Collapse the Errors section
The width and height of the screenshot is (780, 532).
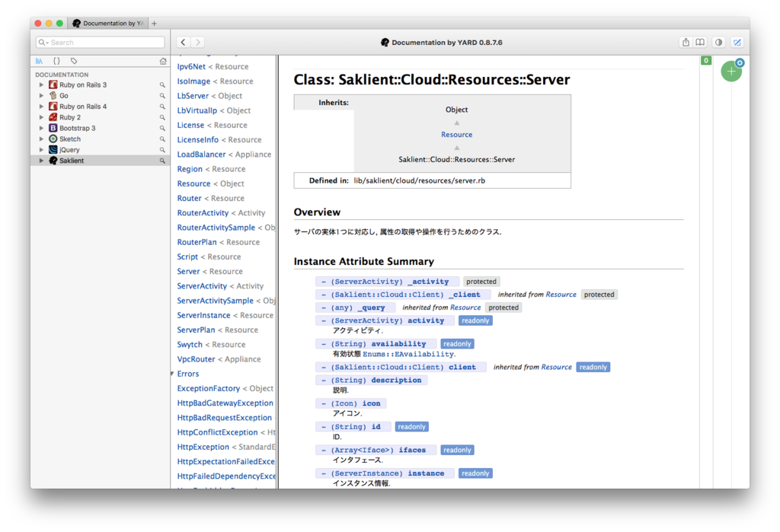173,374
